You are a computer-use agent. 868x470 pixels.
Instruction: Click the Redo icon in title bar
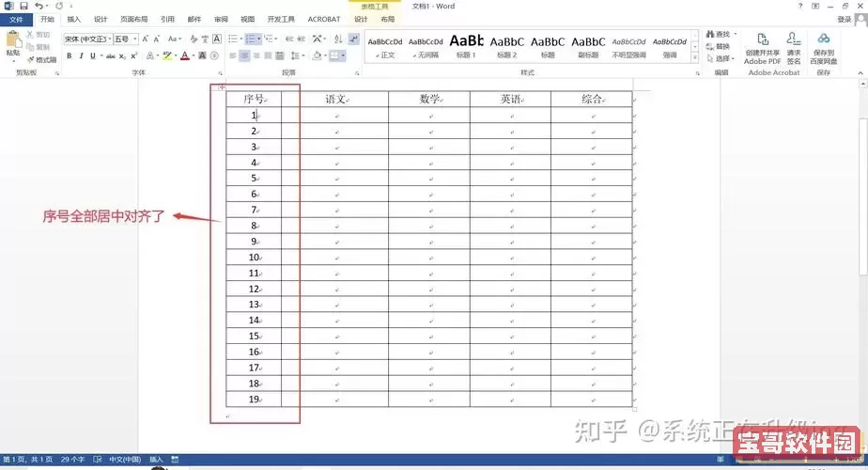point(58,6)
